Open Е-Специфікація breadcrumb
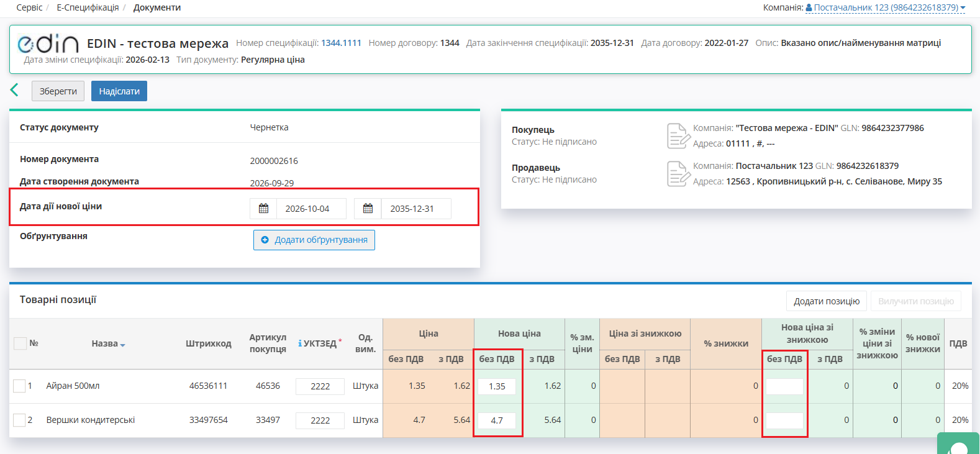Image resolution: width=980 pixels, height=454 pixels. [88, 7]
